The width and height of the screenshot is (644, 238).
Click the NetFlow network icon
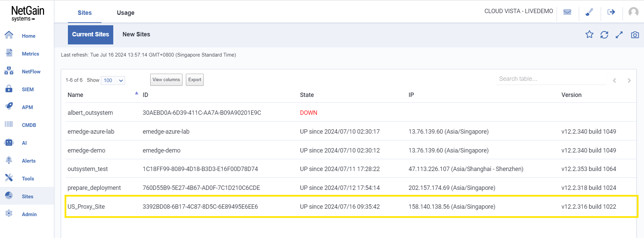pyautogui.click(x=9, y=71)
